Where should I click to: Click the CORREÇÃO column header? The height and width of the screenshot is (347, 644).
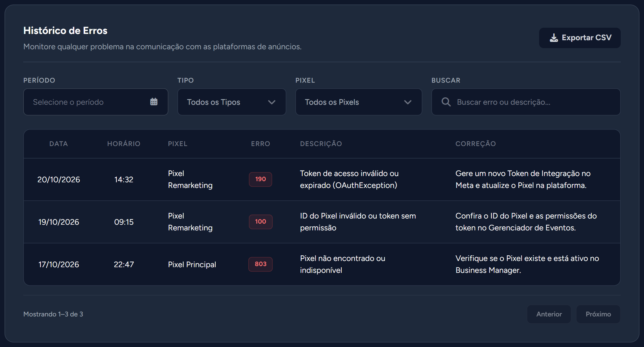(475, 144)
